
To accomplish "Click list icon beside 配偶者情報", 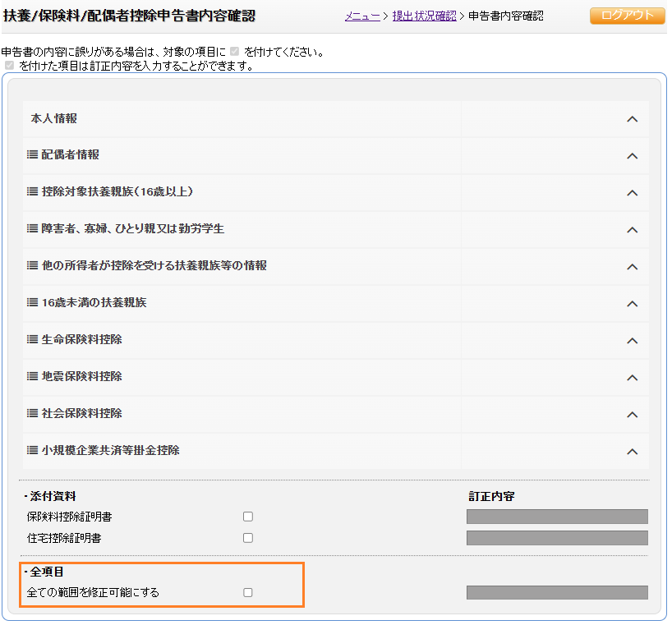I will pyautogui.click(x=32, y=155).
